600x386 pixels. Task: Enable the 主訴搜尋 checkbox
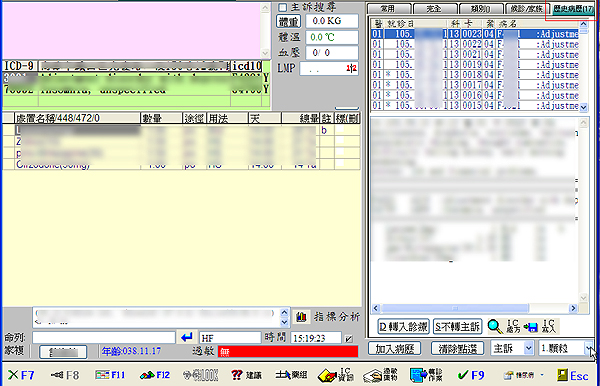pos(283,7)
